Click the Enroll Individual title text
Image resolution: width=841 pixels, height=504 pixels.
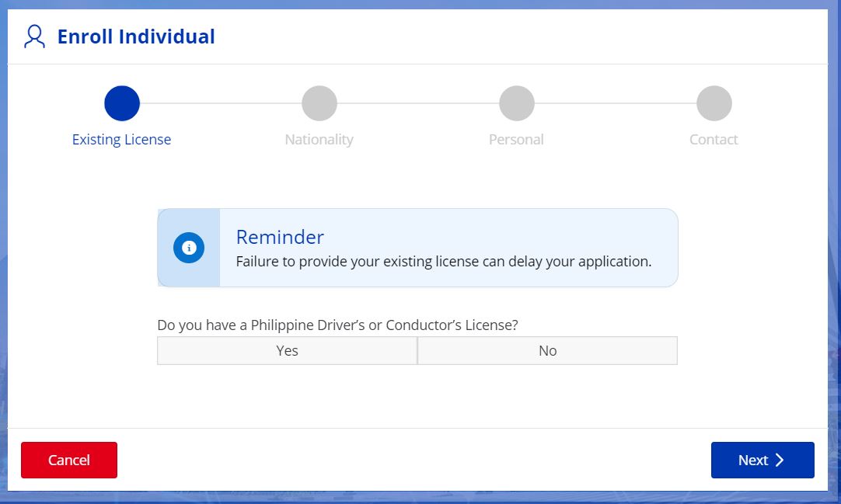coord(135,36)
